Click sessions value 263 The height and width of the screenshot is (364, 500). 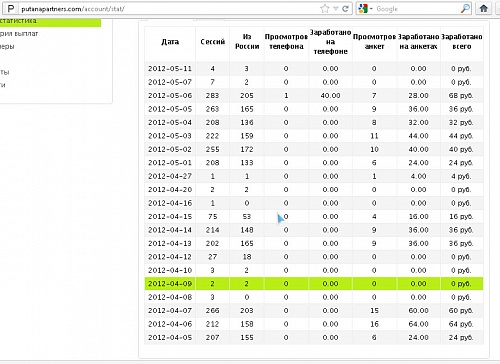(x=212, y=109)
